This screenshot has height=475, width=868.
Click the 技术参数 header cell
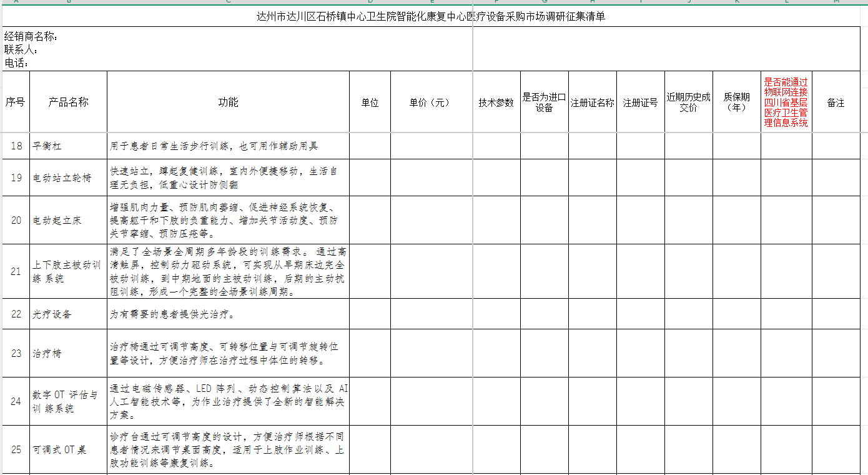(x=496, y=102)
